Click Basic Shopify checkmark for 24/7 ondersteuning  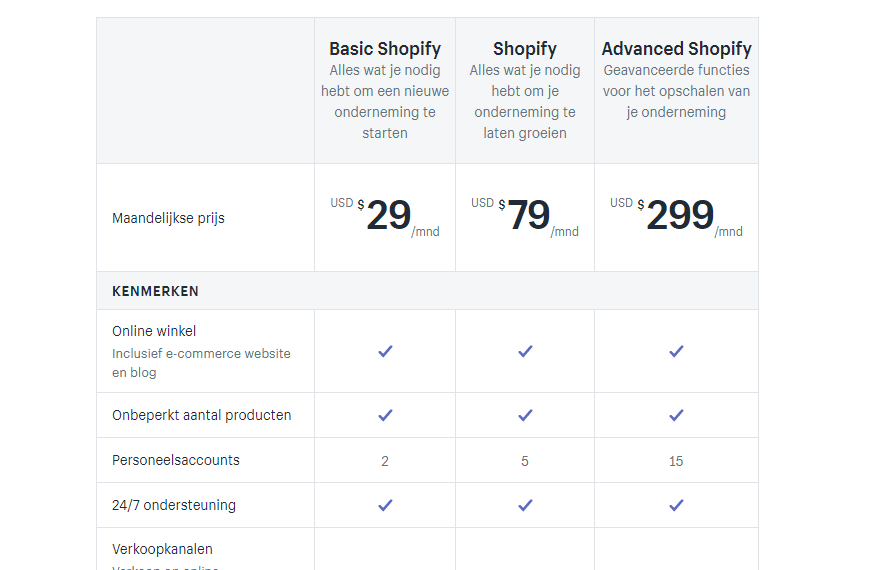click(x=385, y=505)
